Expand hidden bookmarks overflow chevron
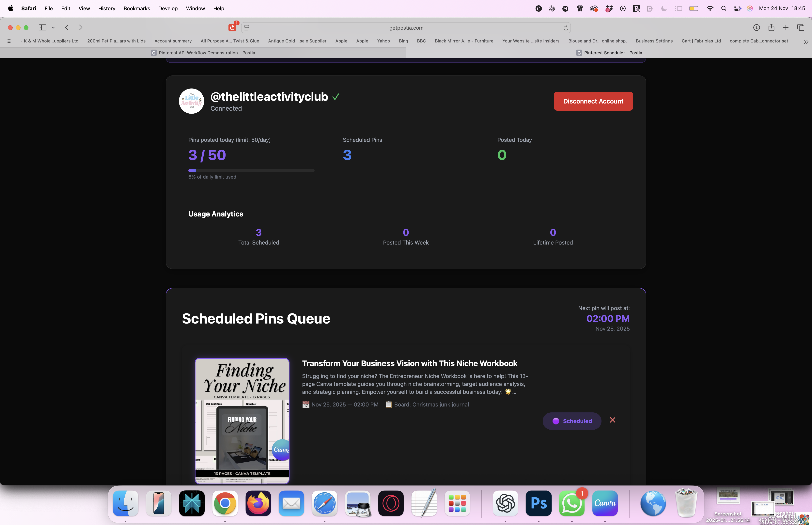The image size is (812, 525). (806, 42)
